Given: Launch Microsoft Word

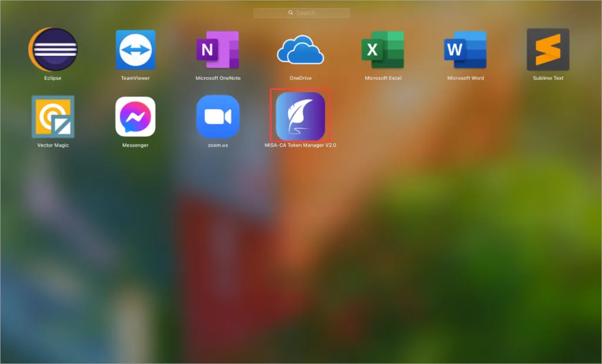Looking at the screenshot, I should [x=465, y=50].
